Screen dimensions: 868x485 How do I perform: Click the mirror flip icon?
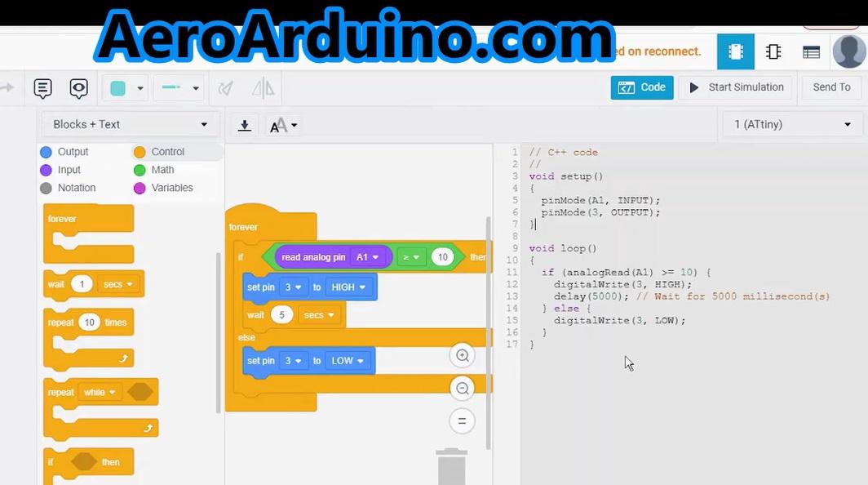pos(263,88)
